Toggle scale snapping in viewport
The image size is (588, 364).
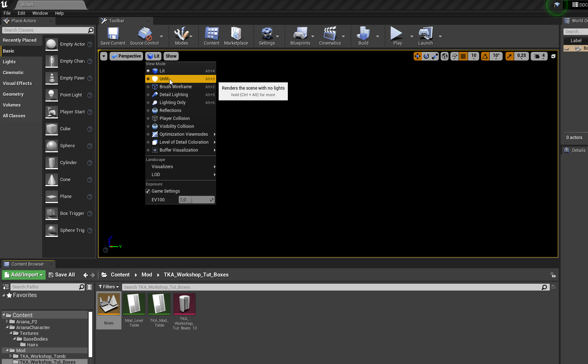tap(509, 56)
